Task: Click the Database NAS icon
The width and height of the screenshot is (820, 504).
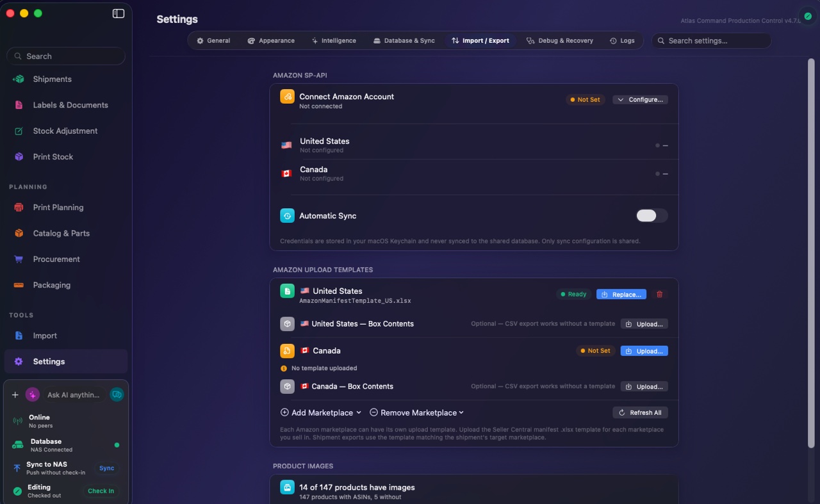Action: (x=18, y=445)
